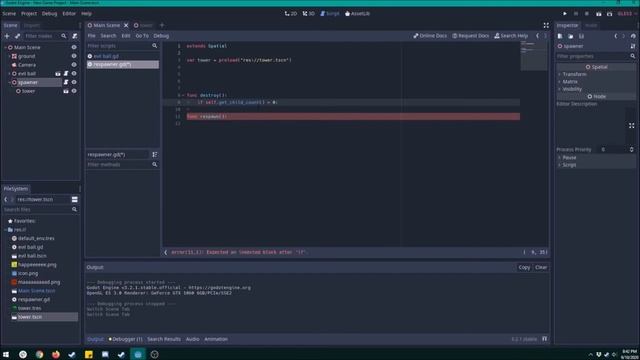
Task: Open scene icon on evil ball node
Action: 58,74
